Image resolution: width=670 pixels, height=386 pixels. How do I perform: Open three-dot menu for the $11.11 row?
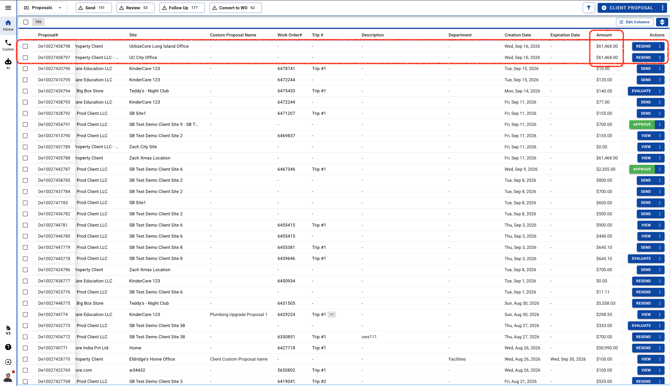click(x=660, y=292)
